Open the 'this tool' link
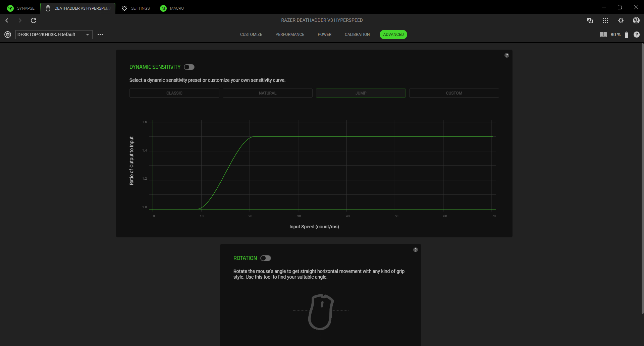This screenshot has height=346, width=644. pos(263,277)
